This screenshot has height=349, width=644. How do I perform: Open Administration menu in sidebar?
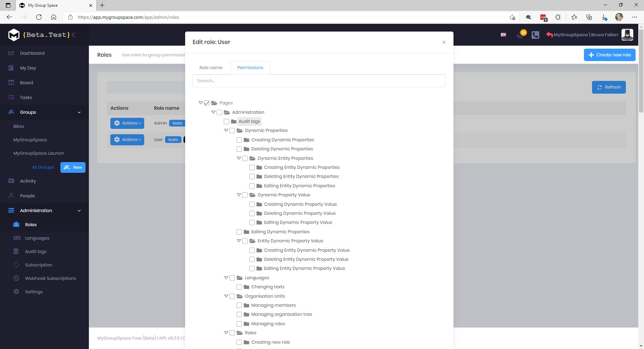pyautogui.click(x=44, y=210)
